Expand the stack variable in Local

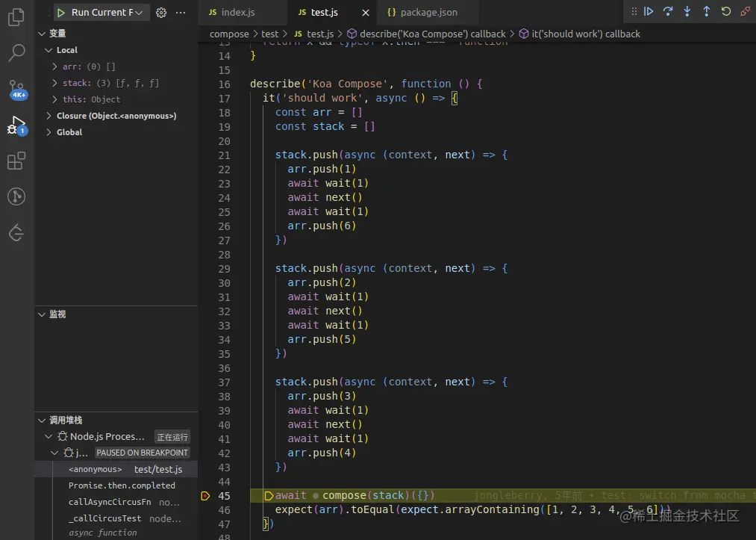[55, 83]
